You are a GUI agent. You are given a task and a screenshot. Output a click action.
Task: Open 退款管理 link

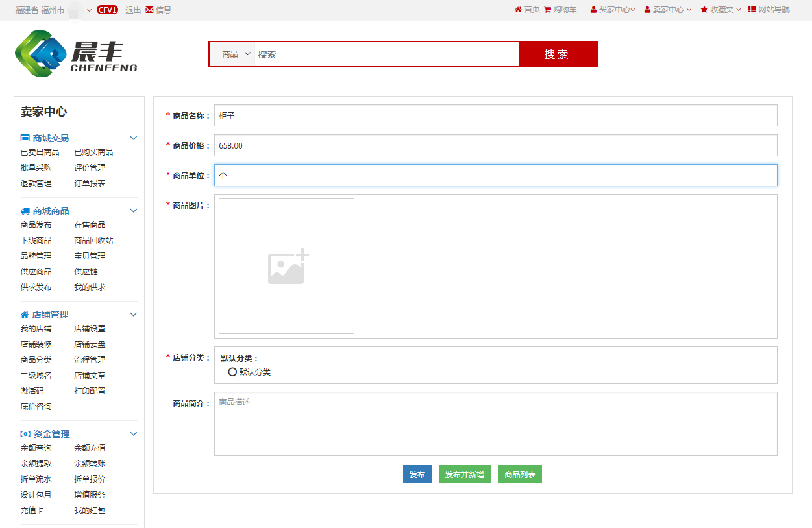click(36, 184)
